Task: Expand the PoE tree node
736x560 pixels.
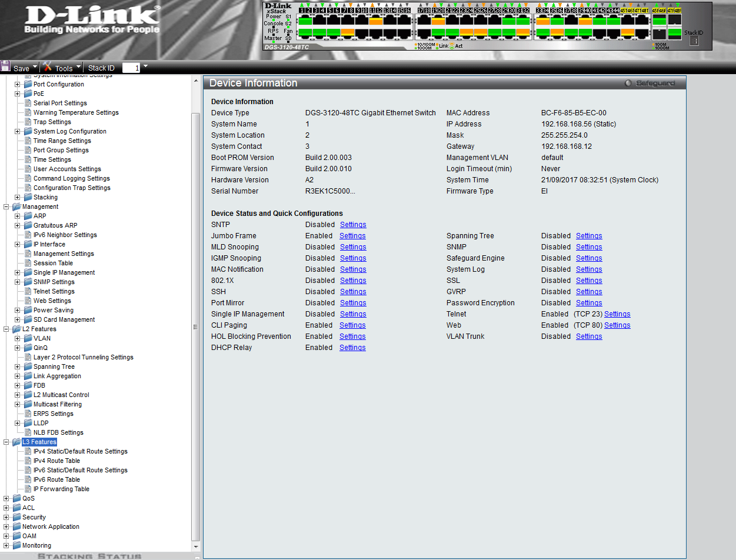Action: 18,94
